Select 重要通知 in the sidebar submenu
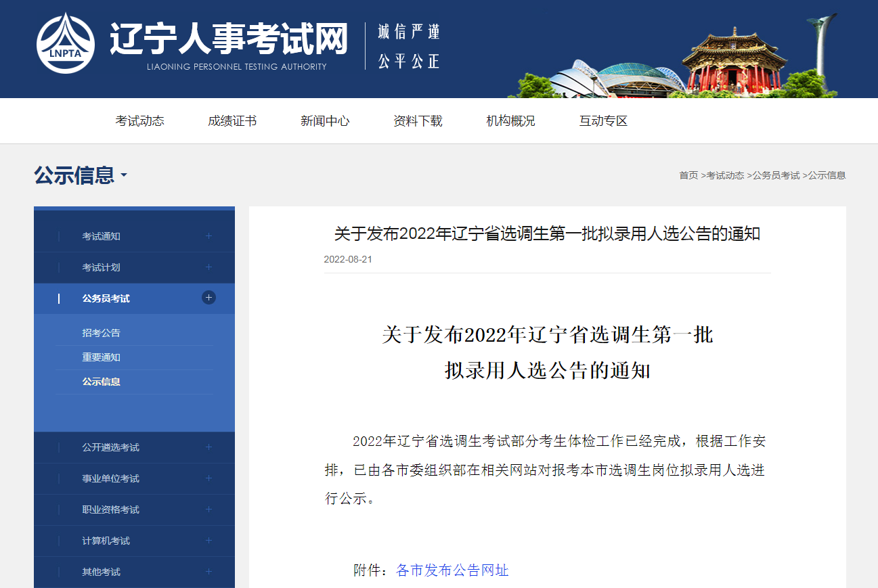Screen dimensions: 878x588 click(101, 357)
